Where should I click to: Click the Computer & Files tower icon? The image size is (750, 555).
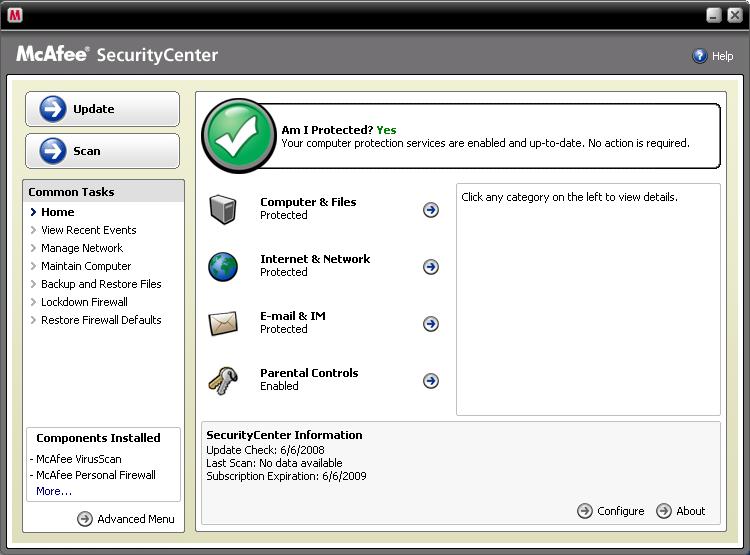tap(222, 209)
